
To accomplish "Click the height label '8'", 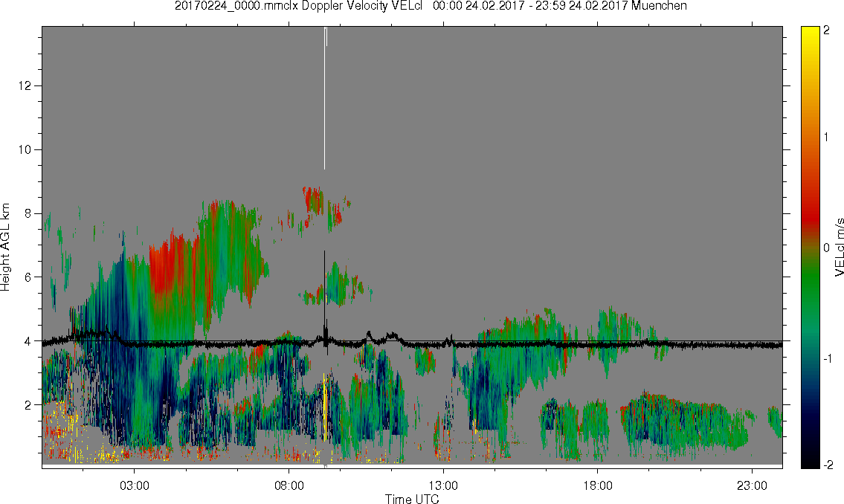I will click(28, 213).
